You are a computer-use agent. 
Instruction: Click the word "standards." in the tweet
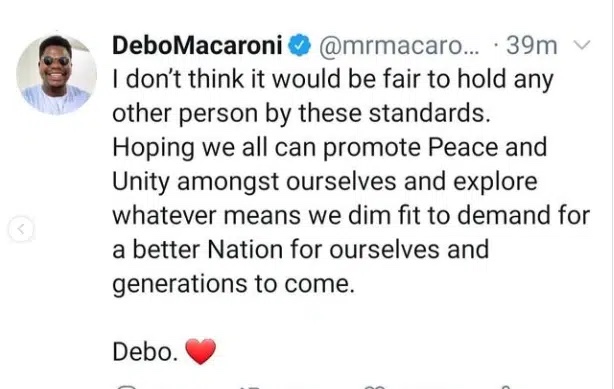click(x=430, y=113)
